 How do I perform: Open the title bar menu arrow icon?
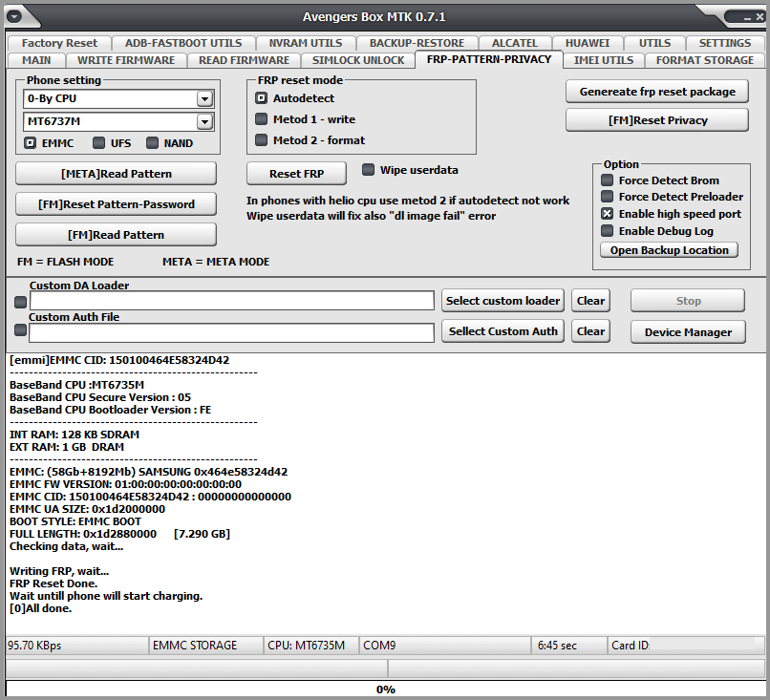[x=14, y=16]
